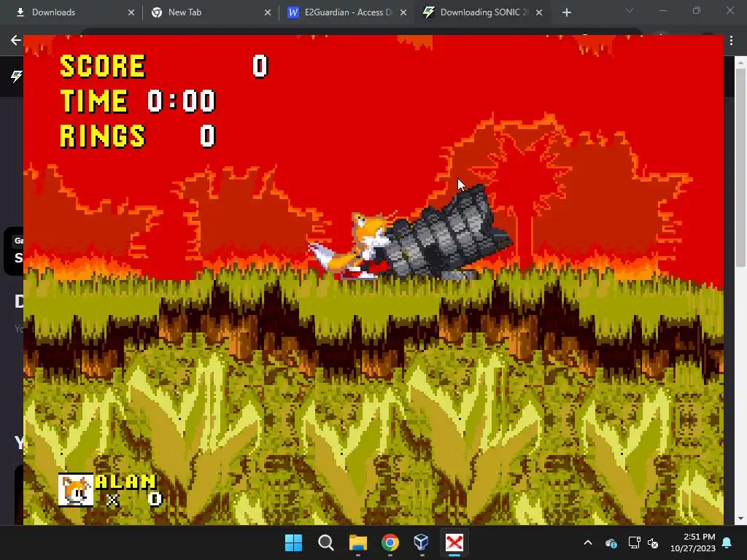Open File Explorer from taskbar

[357, 542]
